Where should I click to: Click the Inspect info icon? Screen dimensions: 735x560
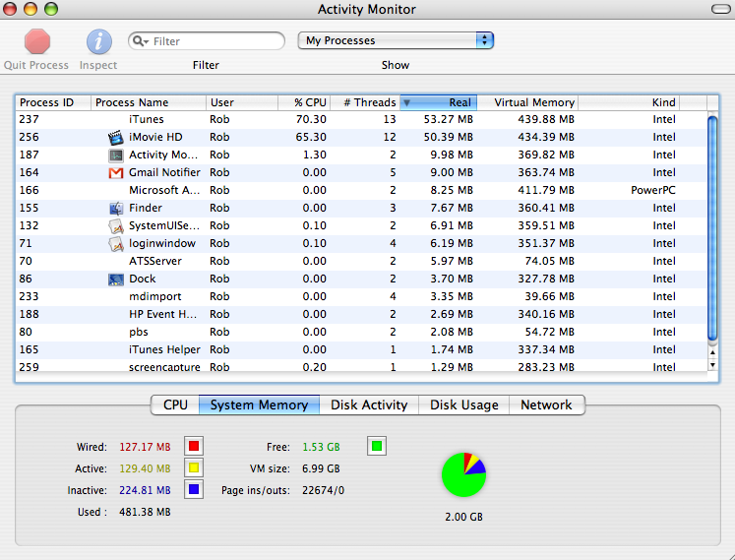click(99, 41)
